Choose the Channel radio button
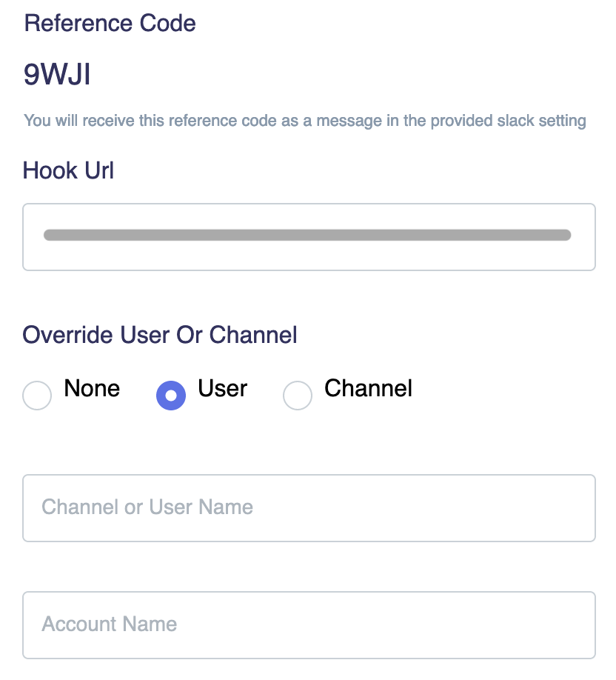The image size is (616, 680). pyautogui.click(x=298, y=395)
